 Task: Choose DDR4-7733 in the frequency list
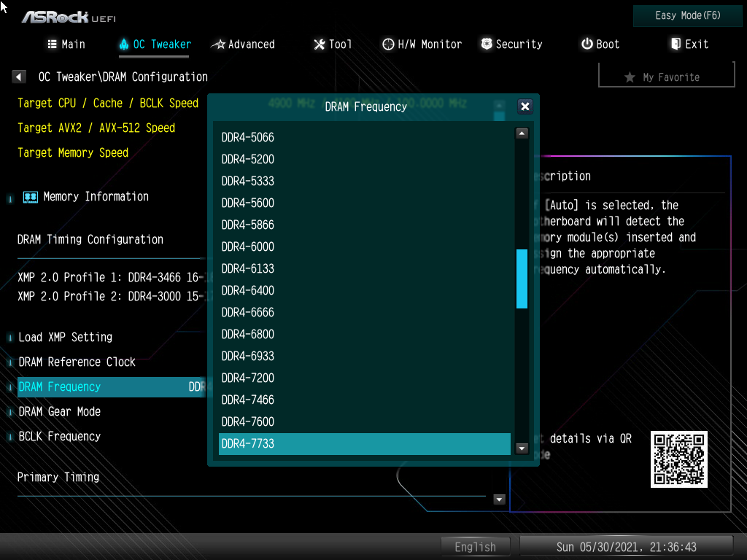coord(248,443)
